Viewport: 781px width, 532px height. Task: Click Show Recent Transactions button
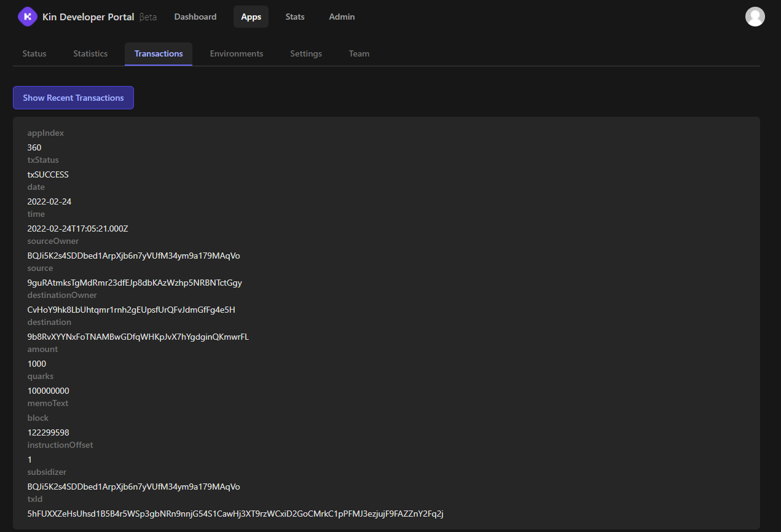[73, 97]
